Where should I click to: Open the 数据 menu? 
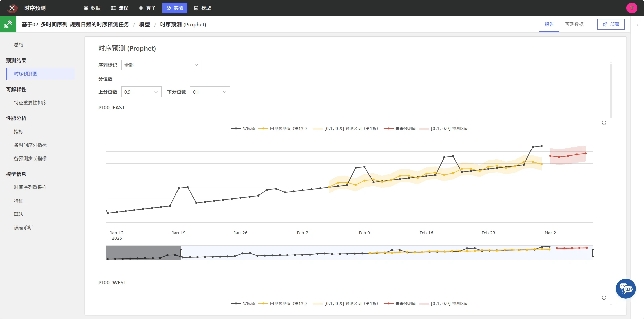point(92,8)
